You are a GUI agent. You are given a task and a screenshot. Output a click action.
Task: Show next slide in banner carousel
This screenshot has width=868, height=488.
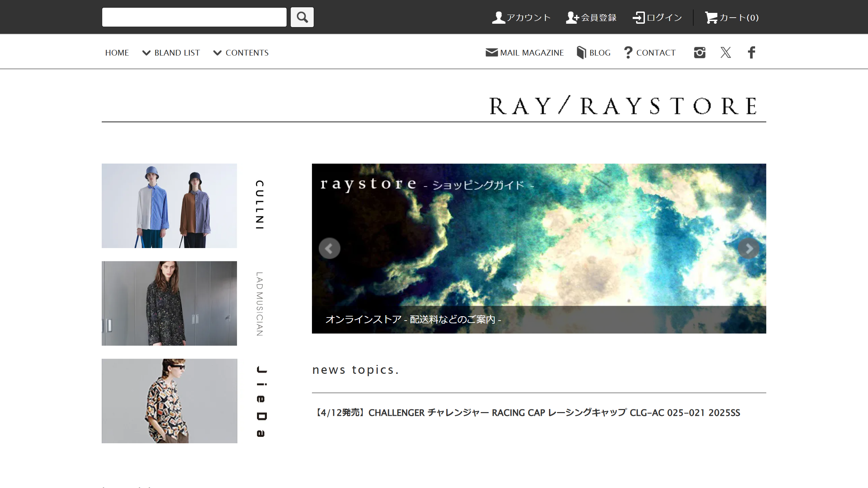click(x=749, y=248)
